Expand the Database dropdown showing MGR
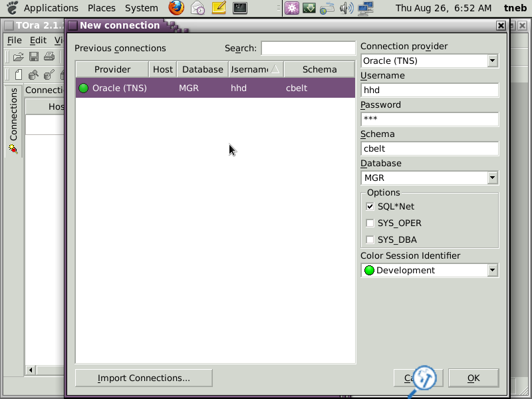This screenshot has width=532, height=399. click(x=492, y=178)
